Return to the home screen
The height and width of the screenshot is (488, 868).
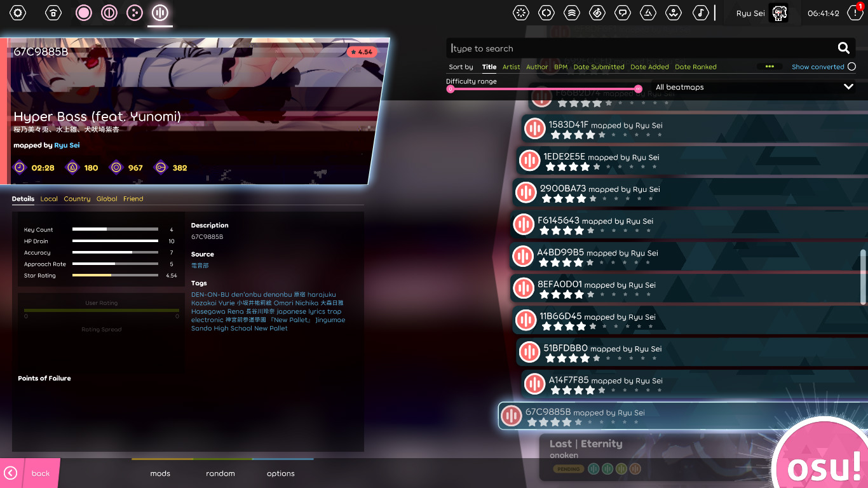click(53, 13)
